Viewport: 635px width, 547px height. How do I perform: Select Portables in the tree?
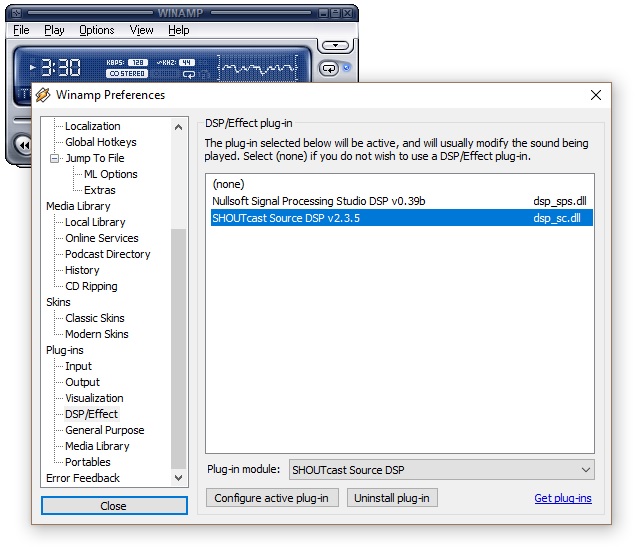(x=87, y=462)
